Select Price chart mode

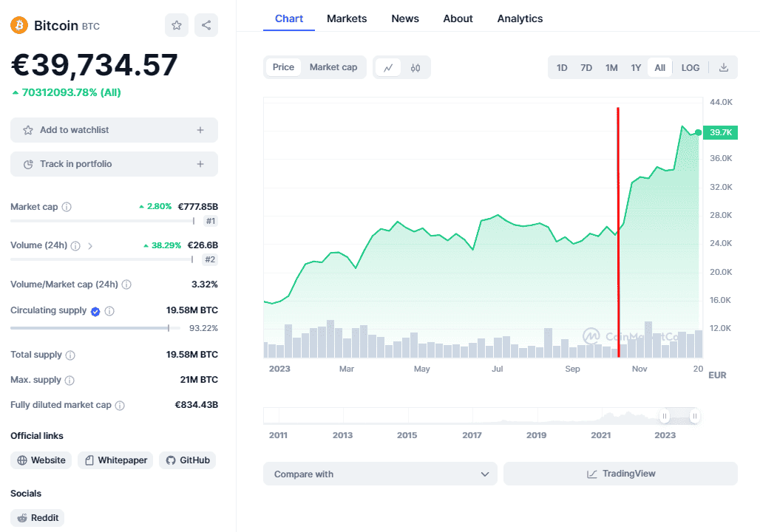click(x=283, y=67)
